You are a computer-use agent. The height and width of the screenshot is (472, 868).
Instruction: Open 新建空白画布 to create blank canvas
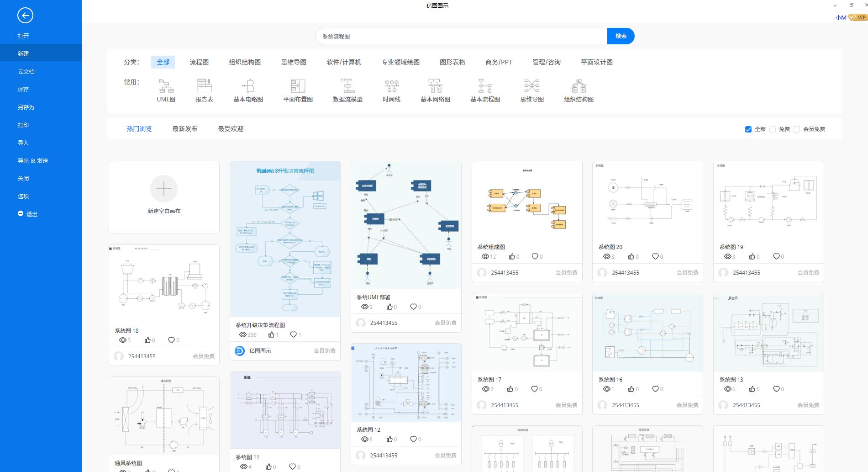[x=163, y=196]
